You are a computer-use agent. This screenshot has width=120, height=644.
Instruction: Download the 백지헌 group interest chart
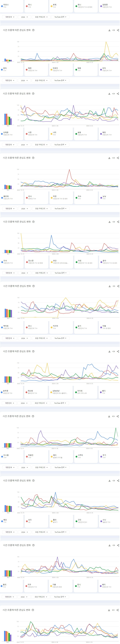point(110,351)
